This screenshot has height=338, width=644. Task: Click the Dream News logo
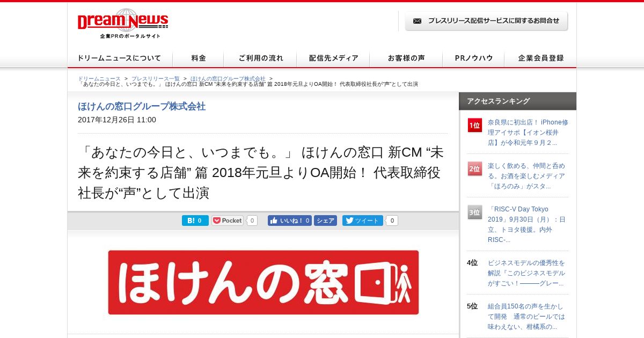123,20
